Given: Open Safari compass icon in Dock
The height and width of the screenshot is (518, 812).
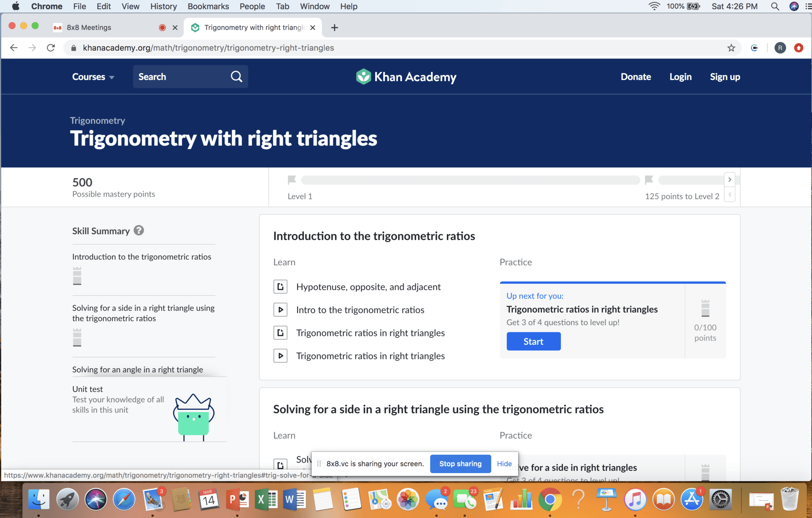Looking at the screenshot, I should tap(124, 499).
